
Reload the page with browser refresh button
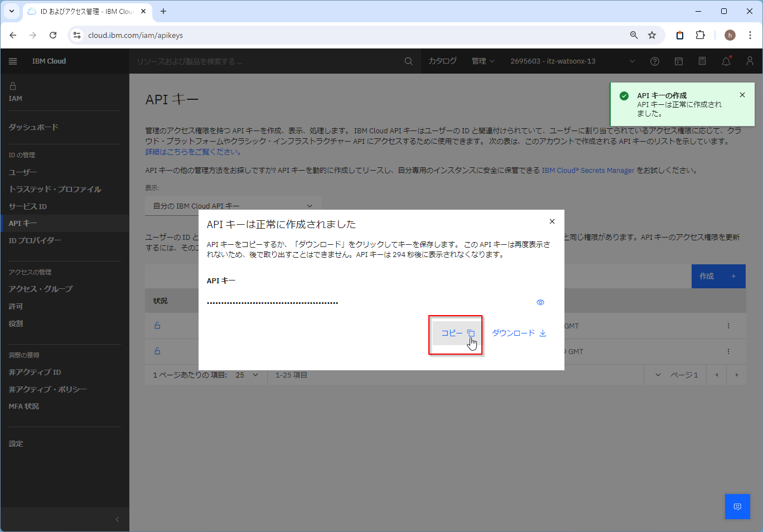click(53, 35)
